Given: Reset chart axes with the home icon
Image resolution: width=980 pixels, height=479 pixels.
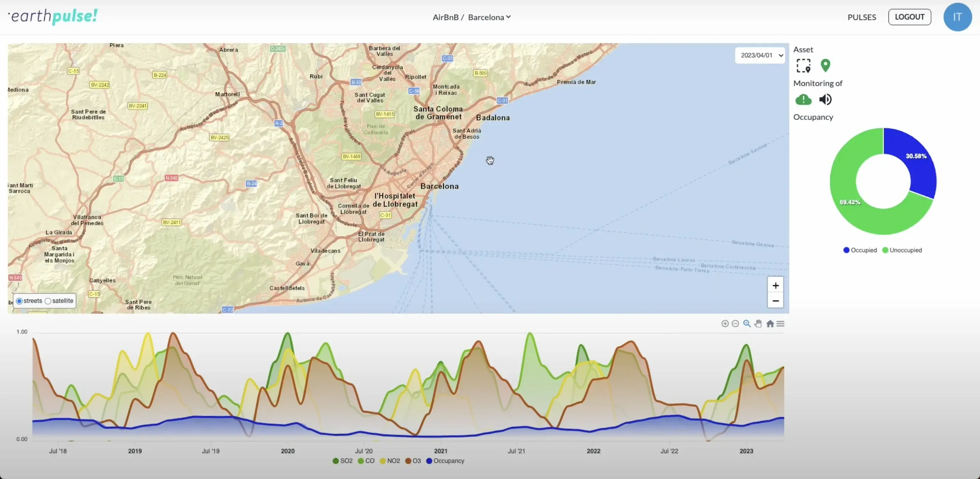Looking at the screenshot, I should (770, 323).
